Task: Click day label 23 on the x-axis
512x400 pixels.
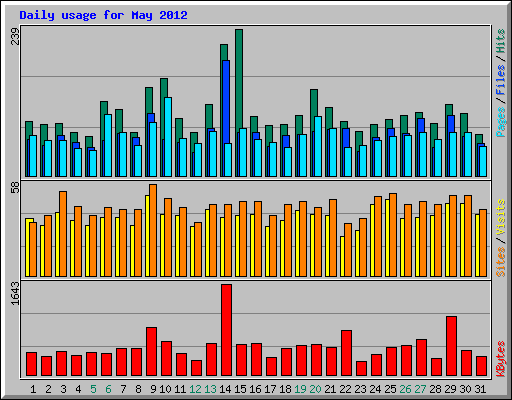Action: click(360, 389)
